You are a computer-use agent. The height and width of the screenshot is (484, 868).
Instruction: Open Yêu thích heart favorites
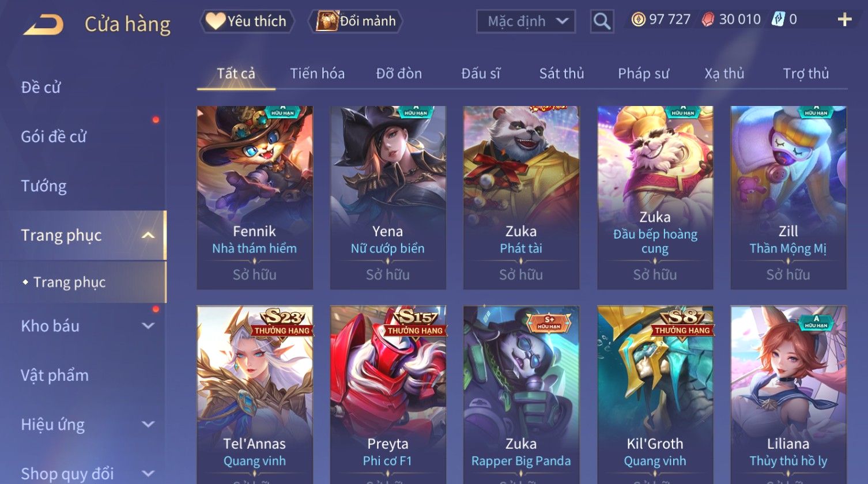247,21
